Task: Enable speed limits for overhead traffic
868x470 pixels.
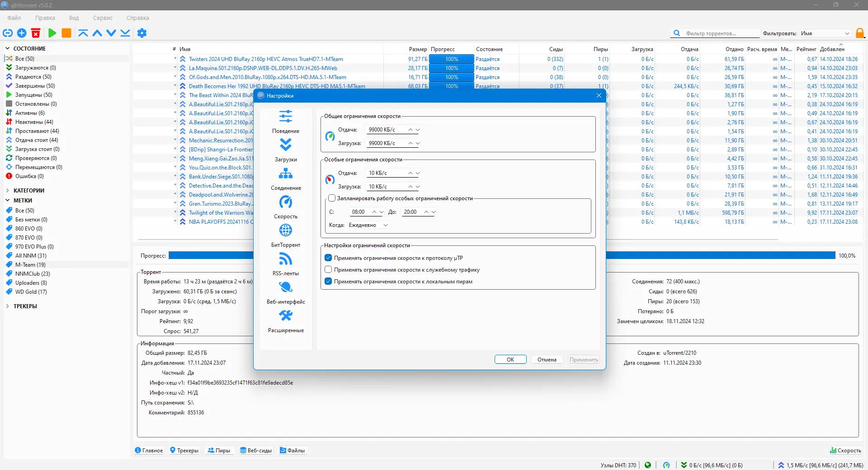Action: click(x=329, y=270)
